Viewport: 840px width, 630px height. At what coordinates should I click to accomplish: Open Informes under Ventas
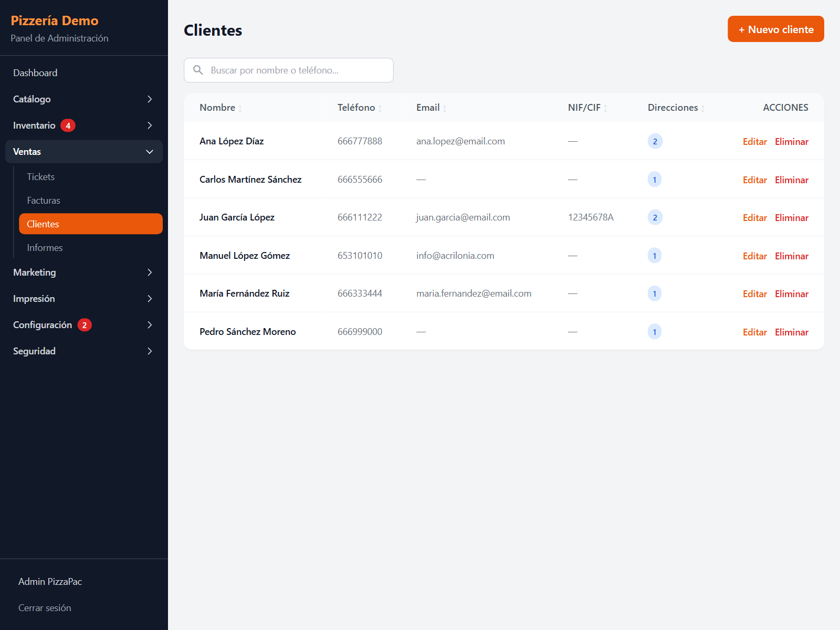click(x=91, y=248)
